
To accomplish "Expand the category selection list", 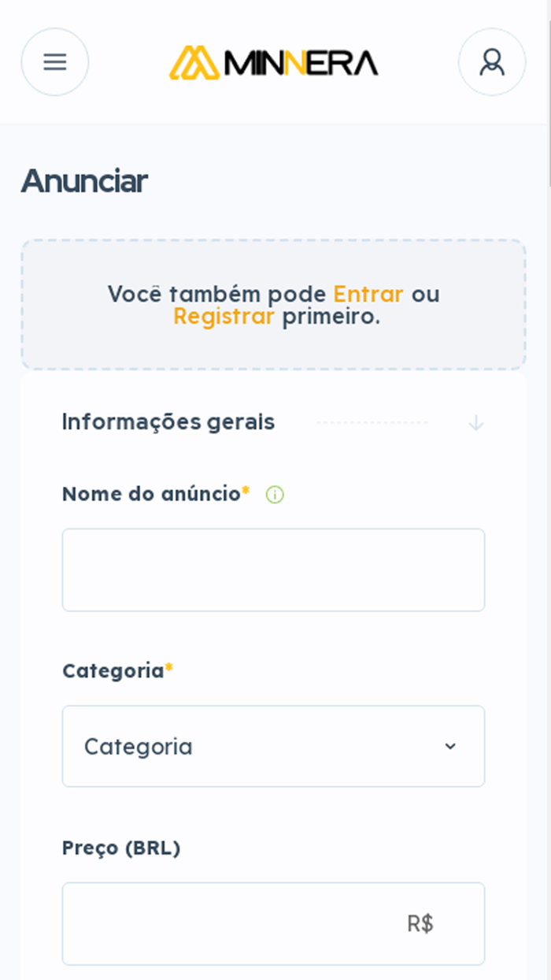I will point(273,746).
